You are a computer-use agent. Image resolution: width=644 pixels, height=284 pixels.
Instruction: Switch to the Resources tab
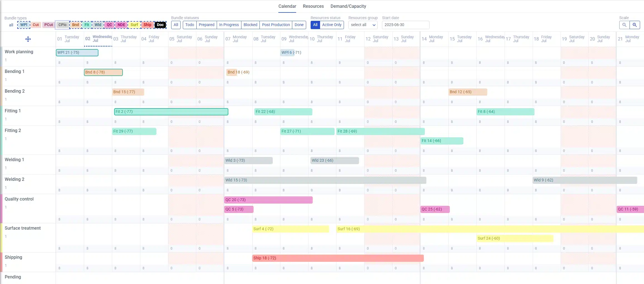313,6
